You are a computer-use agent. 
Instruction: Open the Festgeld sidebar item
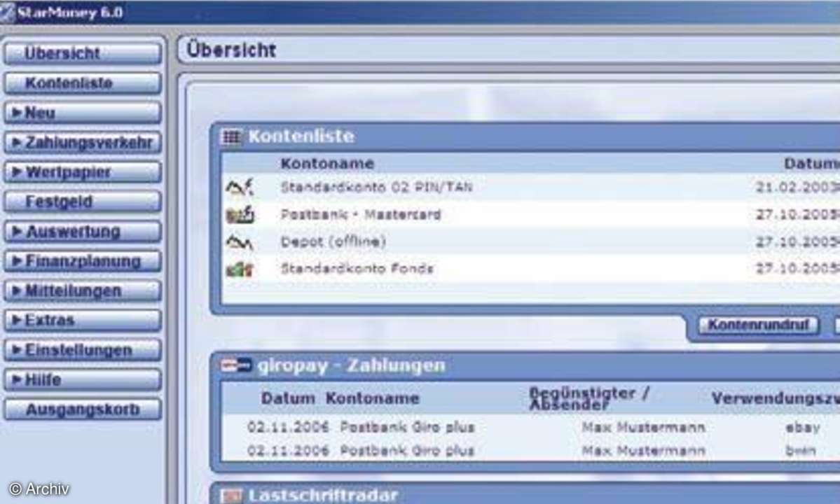pyautogui.click(x=83, y=202)
